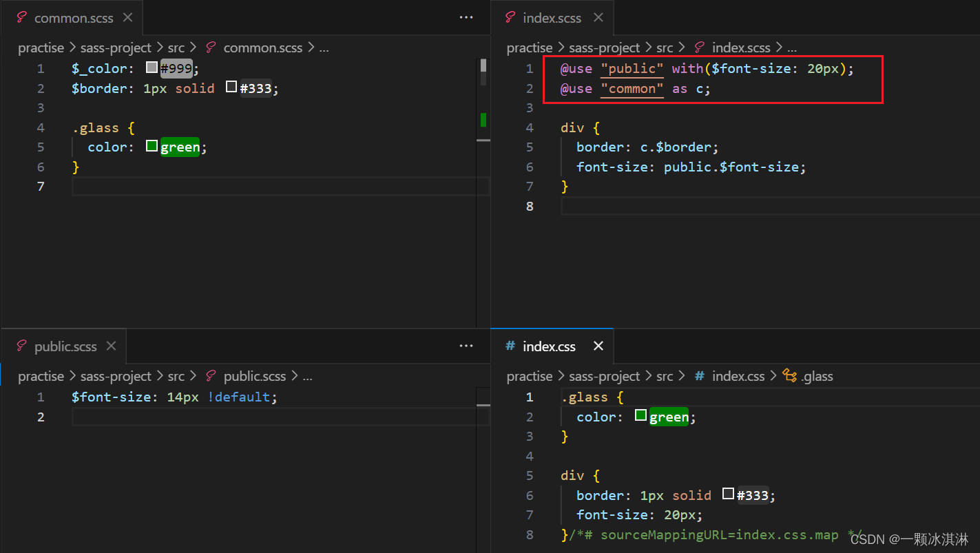980x553 pixels.
Task: Click 'public.$font-size' value in index.scss
Action: pyautogui.click(x=731, y=167)
